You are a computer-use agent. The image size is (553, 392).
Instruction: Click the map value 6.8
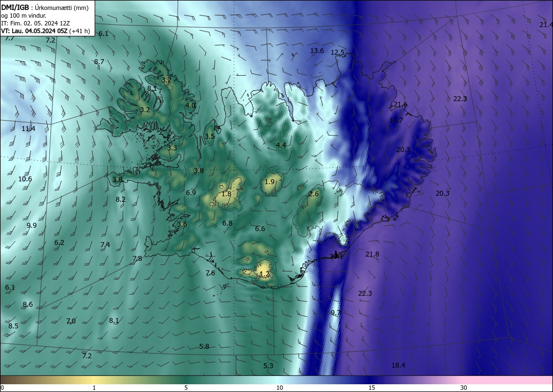pyautogui.click(x=227, y=223)
